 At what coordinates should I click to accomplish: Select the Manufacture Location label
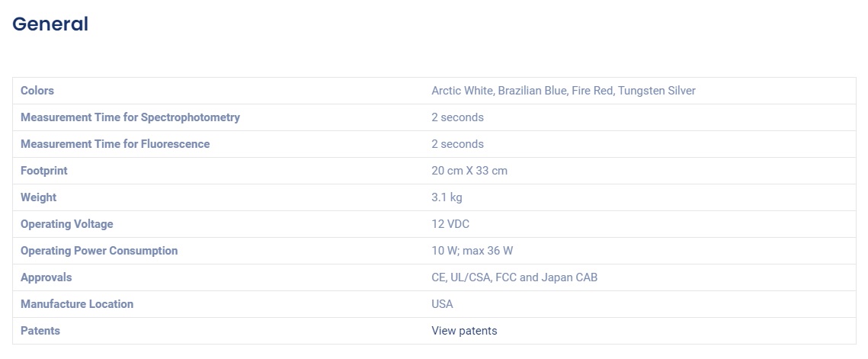77,304
